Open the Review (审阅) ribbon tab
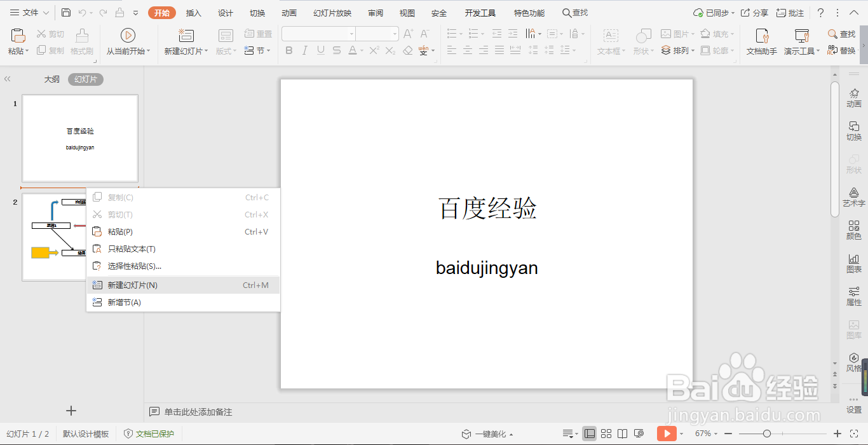Screen dimensions: 868x445 pos(376,13)
